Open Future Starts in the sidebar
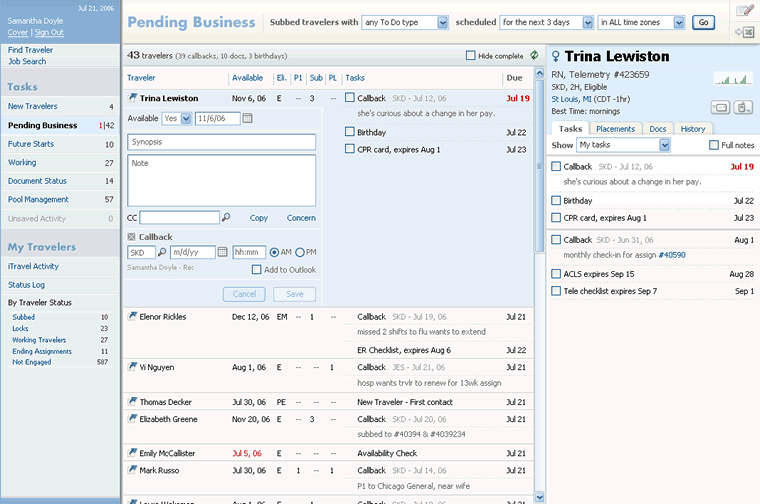Image resolution: width=760 pixels, height=504 pixels. (60, 144)
